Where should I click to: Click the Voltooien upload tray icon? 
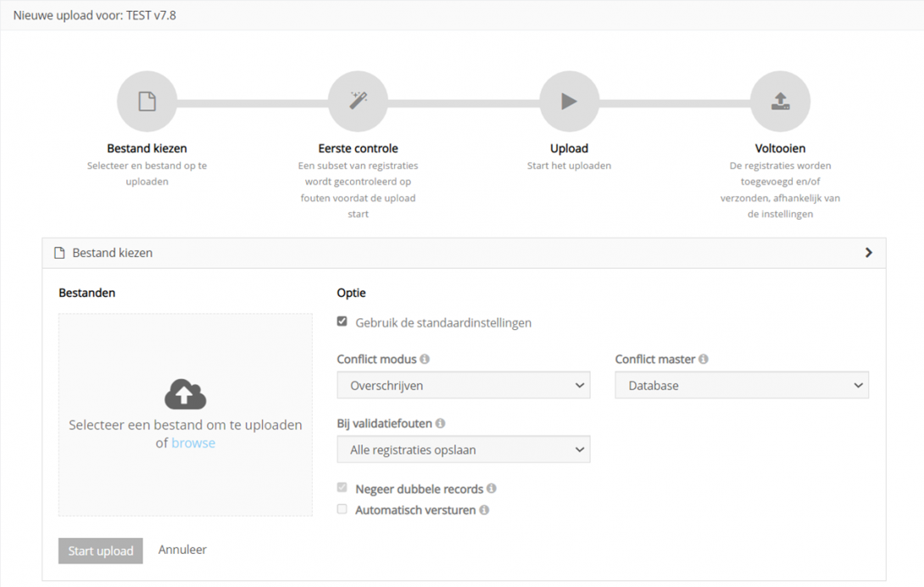point(780,102)
